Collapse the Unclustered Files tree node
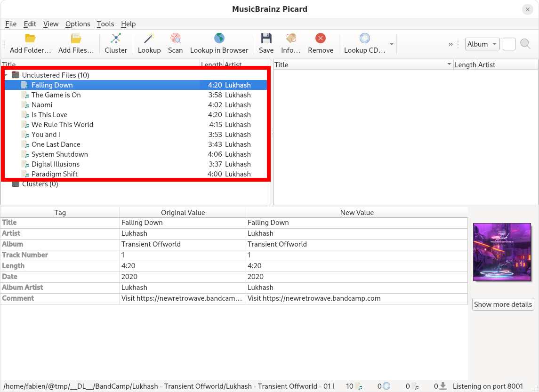Viewport: 539px width, 392px height. coord(6,75)
